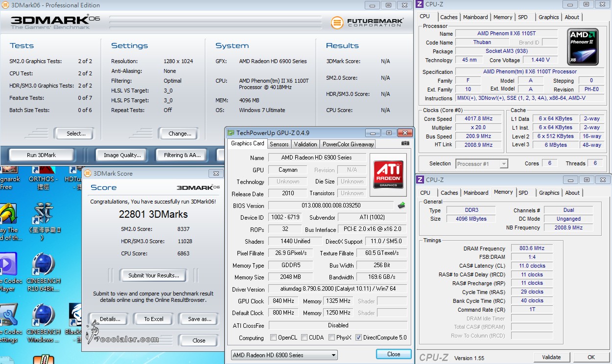Close the 3DMark Score dialog with Close button
The height and width of the screenshot is (364, 612).
[199, 341]
